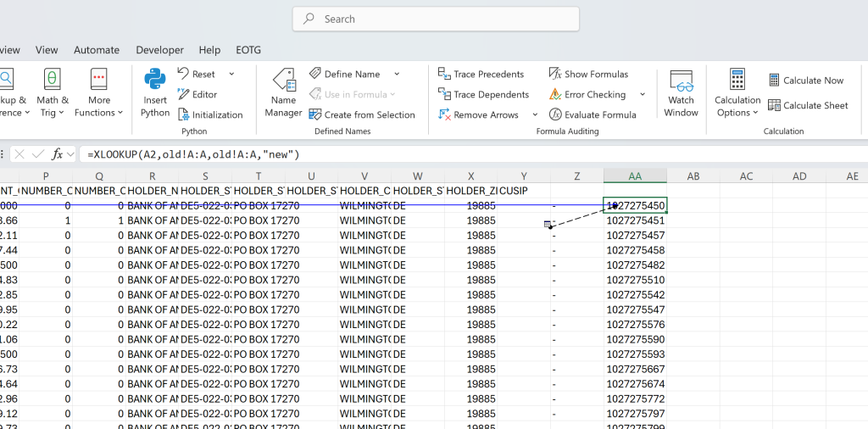Open the View tab

(47, 50)
